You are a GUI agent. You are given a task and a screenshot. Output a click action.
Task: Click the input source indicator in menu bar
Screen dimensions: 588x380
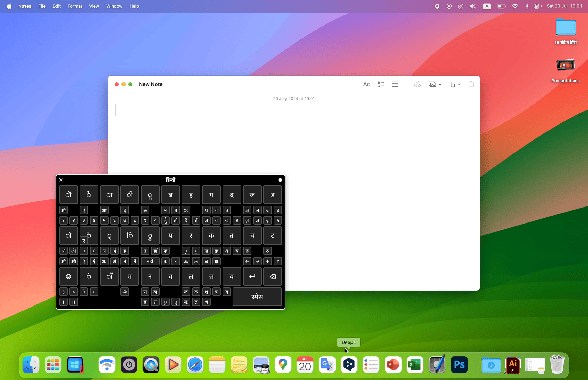tap(487, 6)
